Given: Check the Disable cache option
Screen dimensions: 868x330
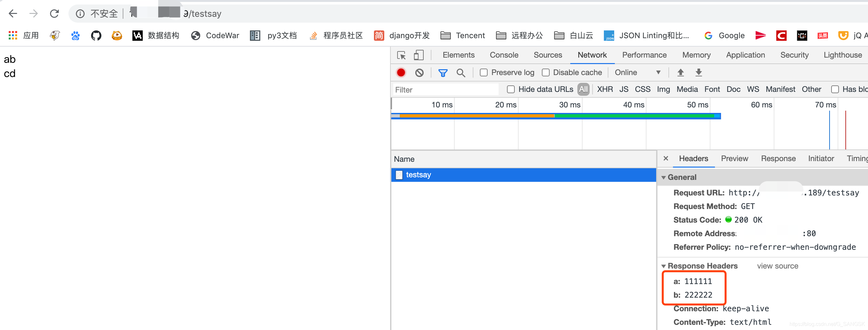Looking at the screenshot, I should tap(545, 72).
